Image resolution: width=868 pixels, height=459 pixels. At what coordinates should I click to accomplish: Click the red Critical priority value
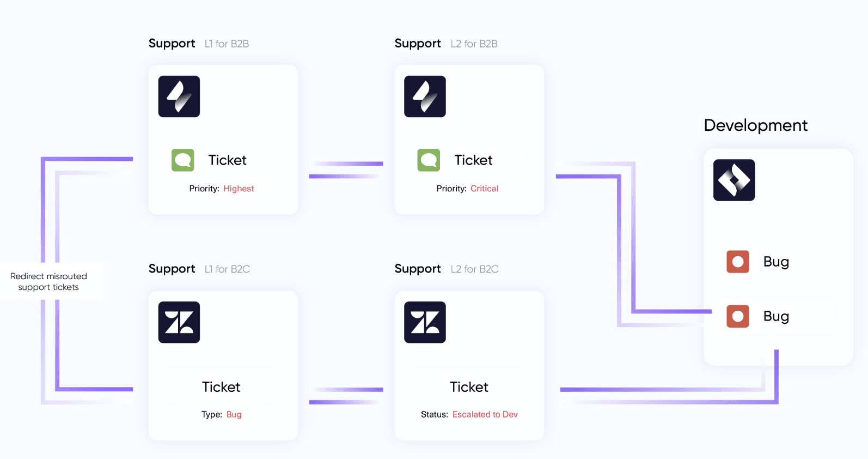(484, 189)
